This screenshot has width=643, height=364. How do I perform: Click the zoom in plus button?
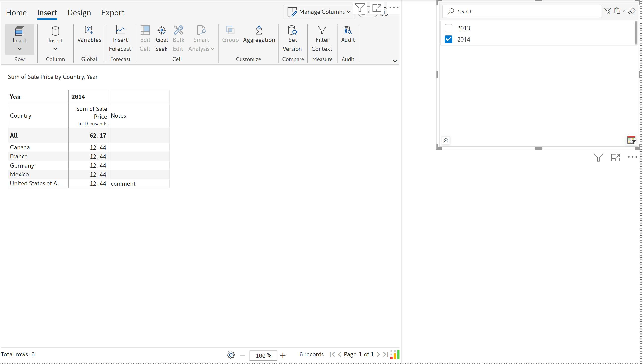click(283, 355)
